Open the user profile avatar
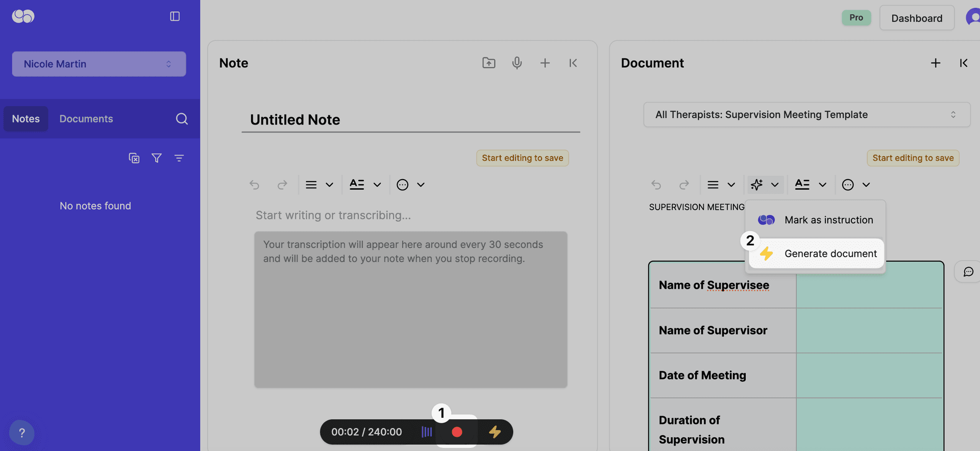This screenshot has width=980, height=451. (973, 17)
